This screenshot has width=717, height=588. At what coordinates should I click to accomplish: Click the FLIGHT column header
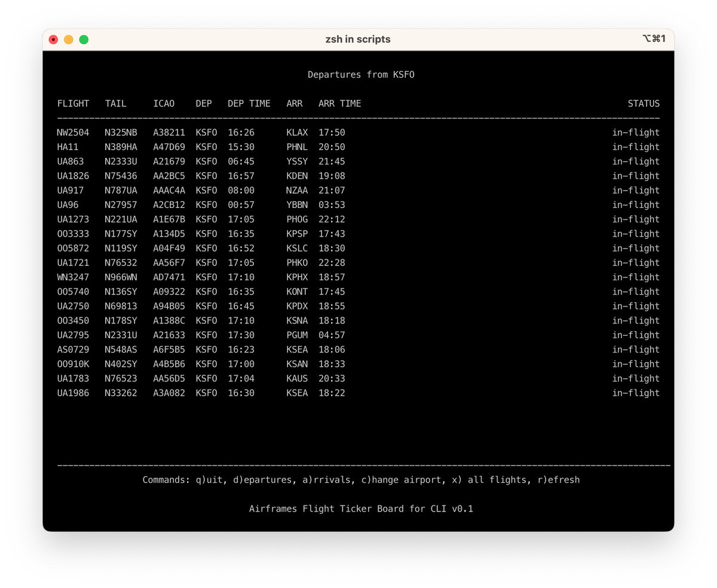click(x=73, y=103)
